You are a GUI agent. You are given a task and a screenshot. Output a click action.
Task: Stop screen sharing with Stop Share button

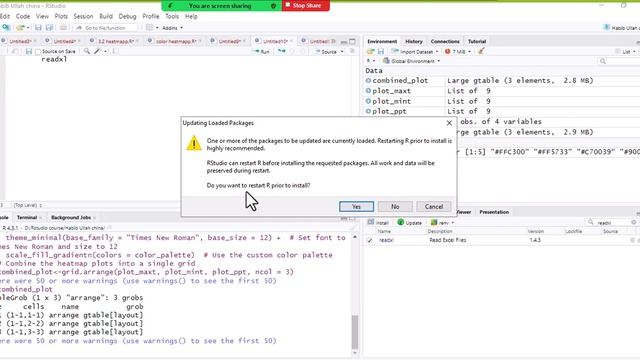306,6
